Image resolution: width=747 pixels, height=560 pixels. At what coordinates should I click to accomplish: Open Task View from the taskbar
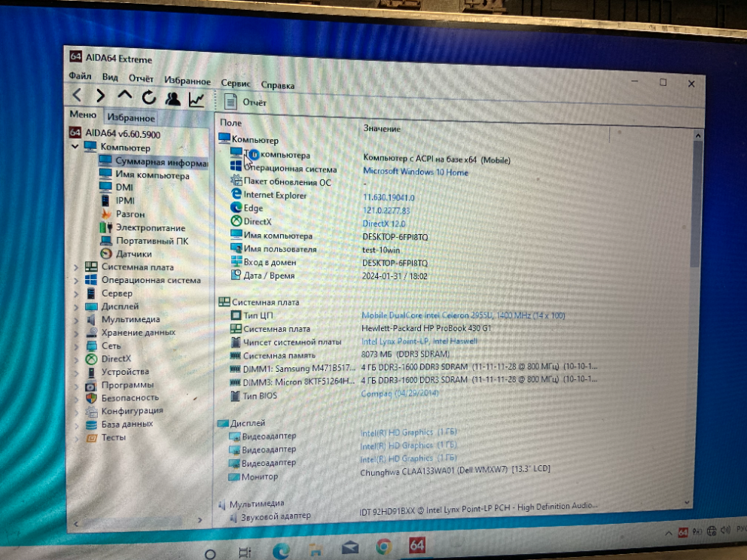coord(245,552)
